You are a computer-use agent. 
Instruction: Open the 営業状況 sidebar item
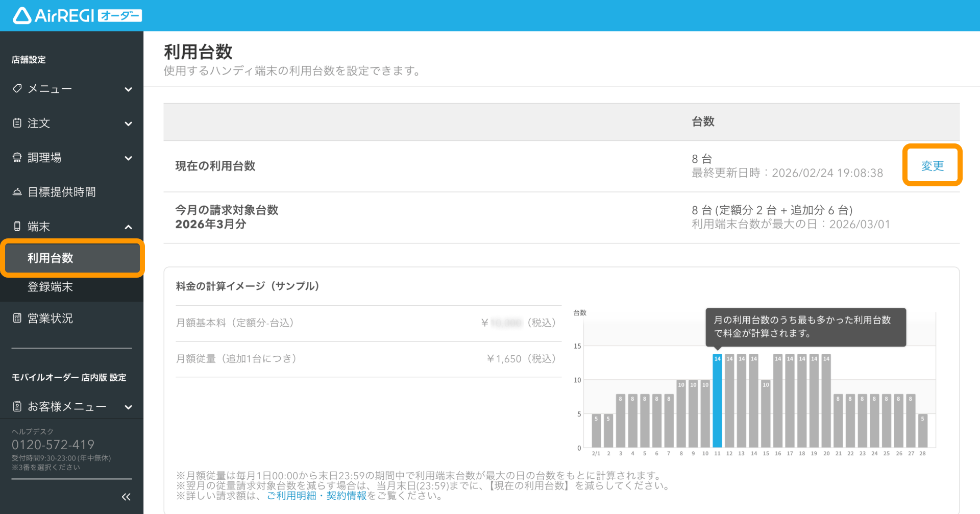71,318
